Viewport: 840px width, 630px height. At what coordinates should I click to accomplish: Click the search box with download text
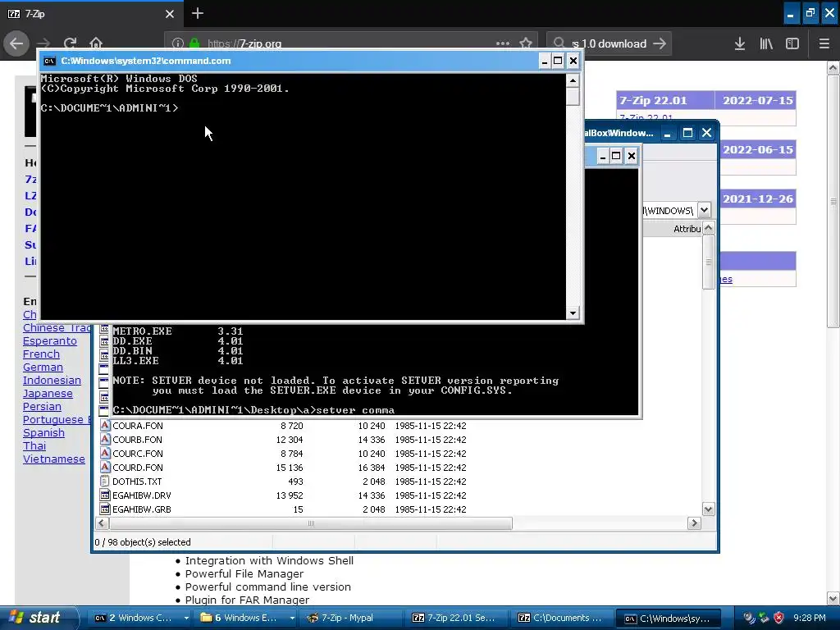coord(609,43)
